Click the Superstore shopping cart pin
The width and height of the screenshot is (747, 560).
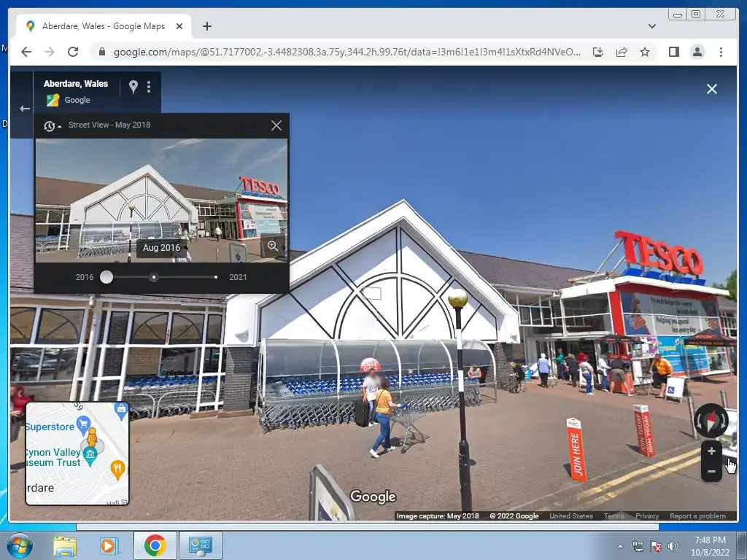[x=83, y=424]
